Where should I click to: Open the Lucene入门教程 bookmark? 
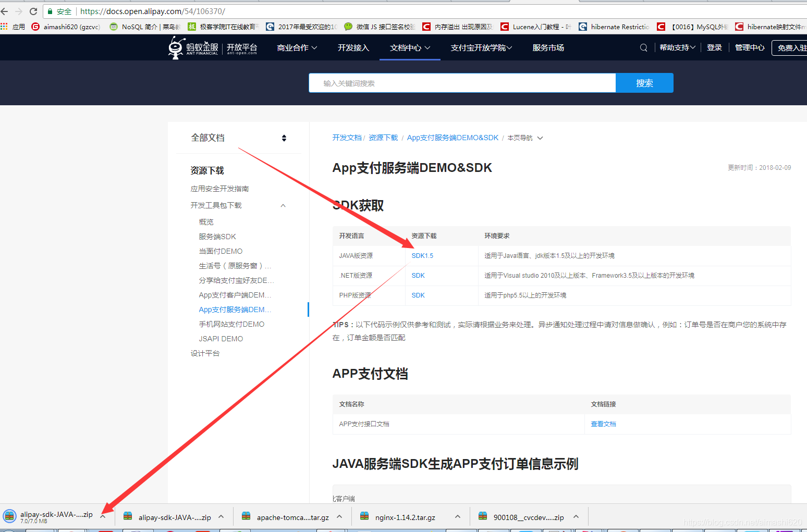(536, 27)
